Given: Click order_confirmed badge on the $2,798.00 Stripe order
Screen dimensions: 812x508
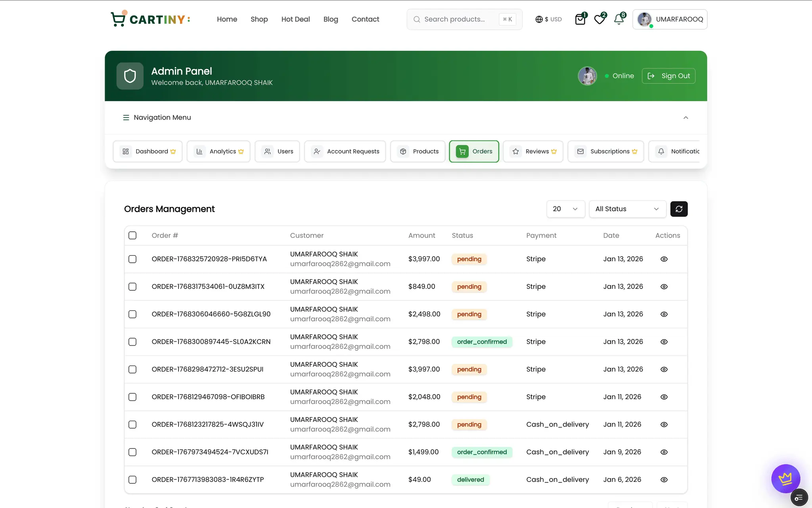Looking at the screenshot, I should 482,342.
